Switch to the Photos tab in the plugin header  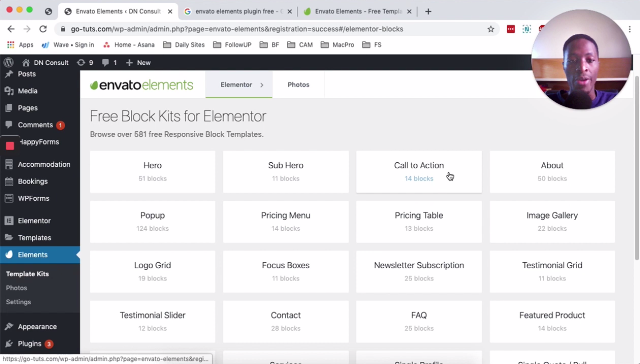[x=298, y=85]
